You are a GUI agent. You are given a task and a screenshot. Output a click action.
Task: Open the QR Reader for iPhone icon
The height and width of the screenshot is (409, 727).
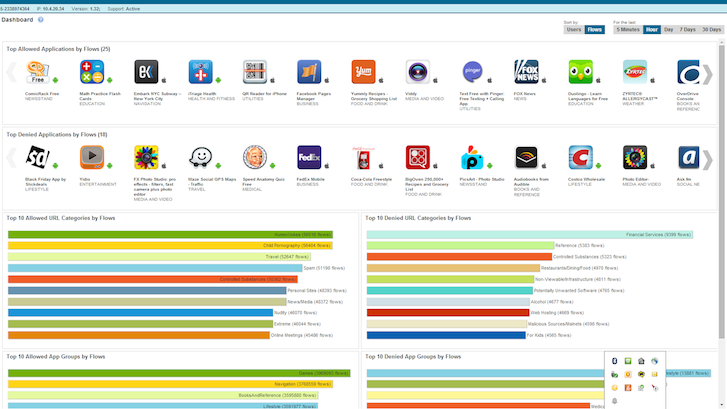coord(255,72)
